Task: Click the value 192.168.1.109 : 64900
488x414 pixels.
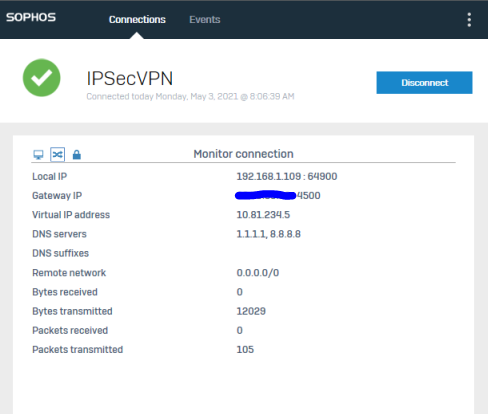Action: click(x=287, y=176)
